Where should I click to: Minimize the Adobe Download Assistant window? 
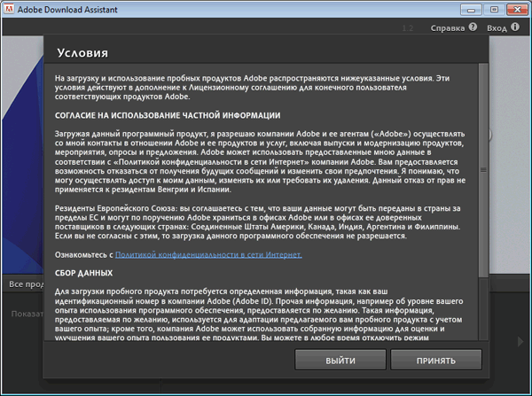471,10
